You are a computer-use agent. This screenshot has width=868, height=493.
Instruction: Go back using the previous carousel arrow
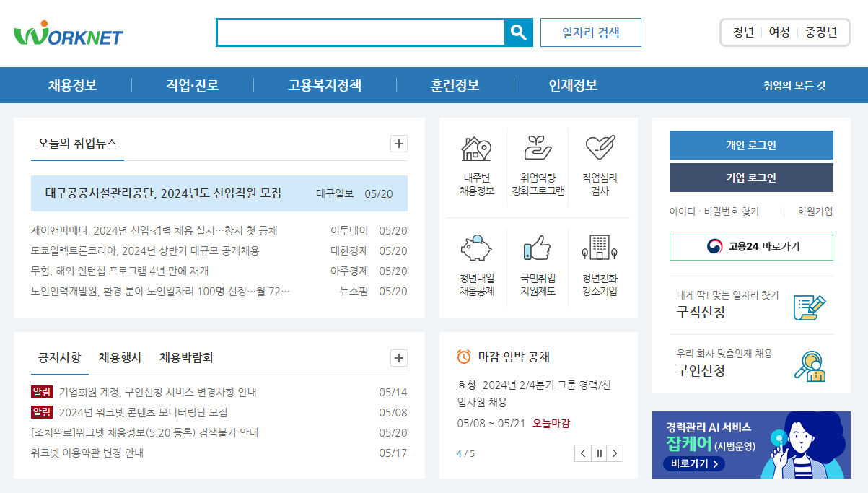(x=582, y=453)
